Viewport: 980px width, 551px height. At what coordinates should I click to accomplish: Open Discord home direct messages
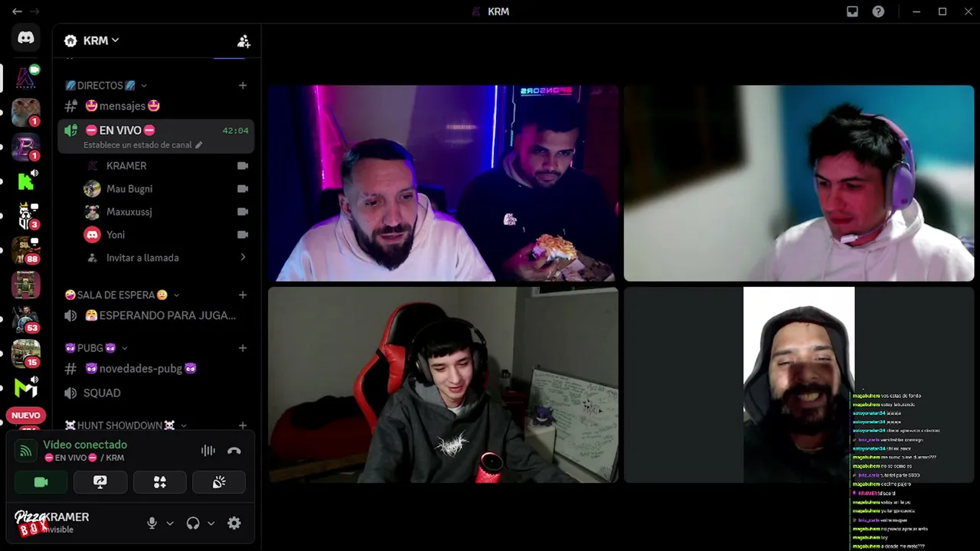coord(26,38)
